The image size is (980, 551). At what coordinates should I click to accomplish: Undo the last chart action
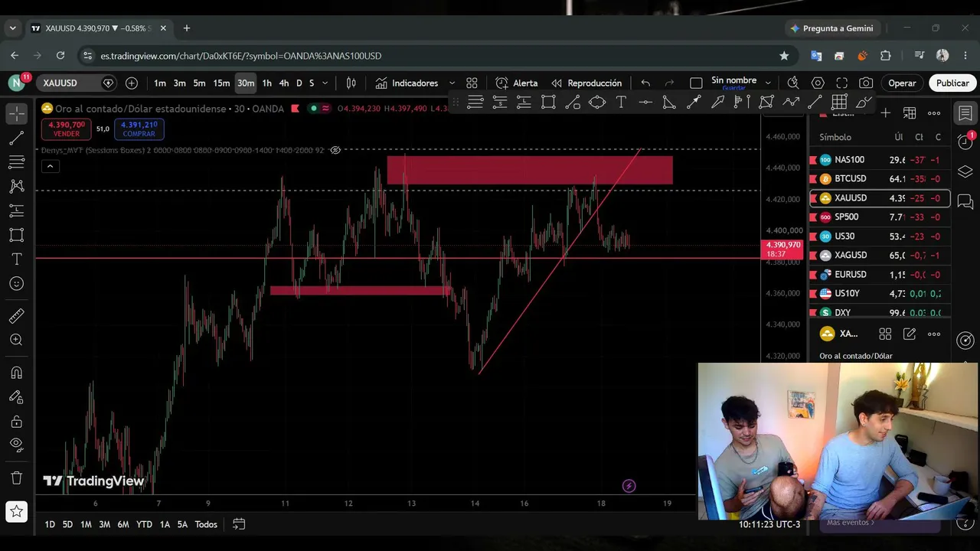[645, 83]
